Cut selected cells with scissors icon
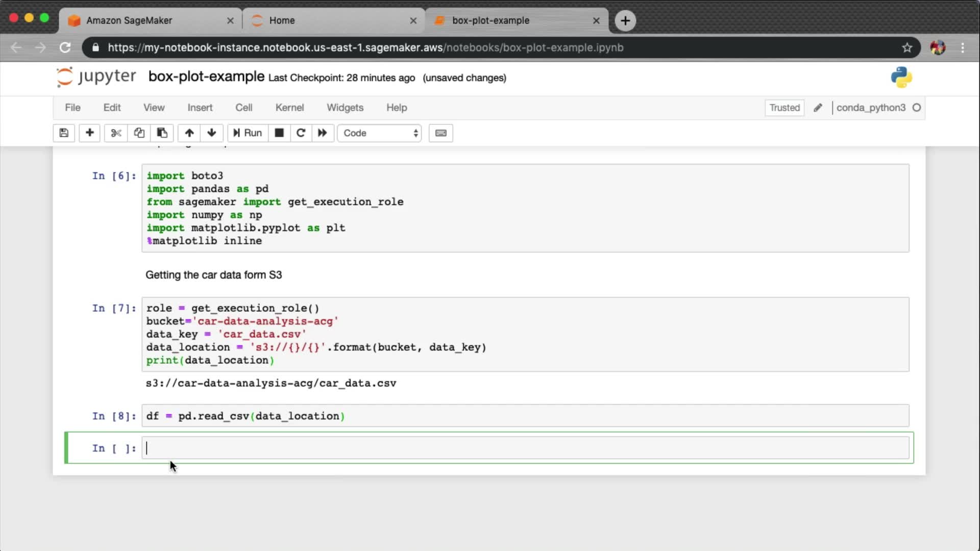Image resolution: width=980 pixels, height=551 pixels. click(116, 133)
